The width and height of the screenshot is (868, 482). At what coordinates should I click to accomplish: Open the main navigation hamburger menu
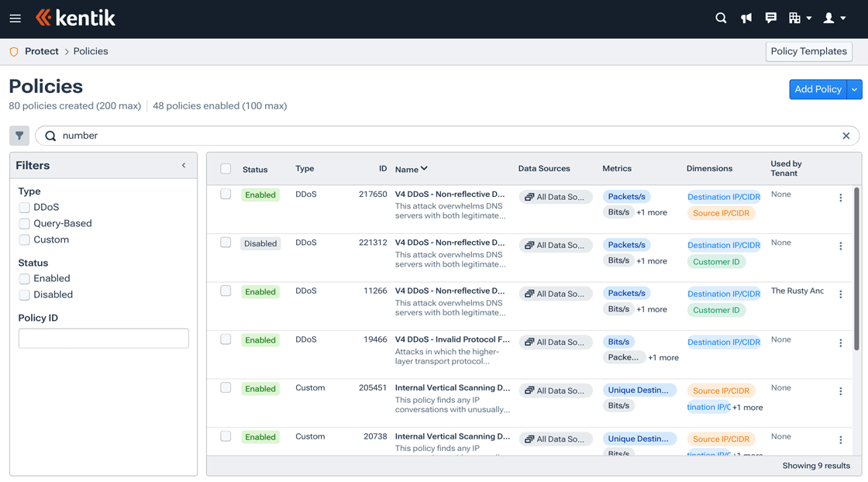click(x=15, y=17)
